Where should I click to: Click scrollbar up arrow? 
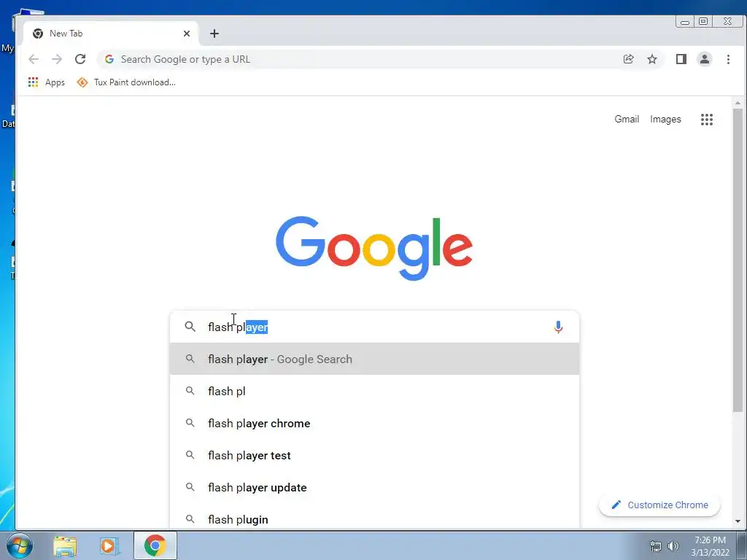[738, 103]
